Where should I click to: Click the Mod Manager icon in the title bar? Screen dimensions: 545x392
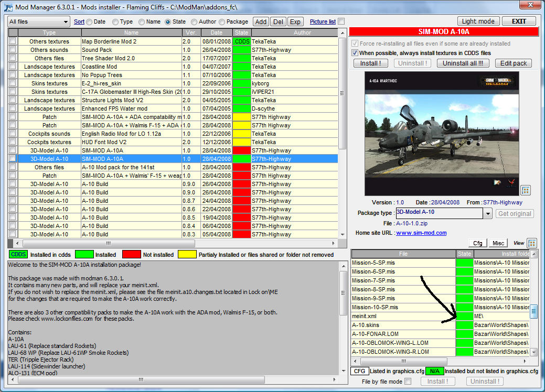tap(7, 6)
